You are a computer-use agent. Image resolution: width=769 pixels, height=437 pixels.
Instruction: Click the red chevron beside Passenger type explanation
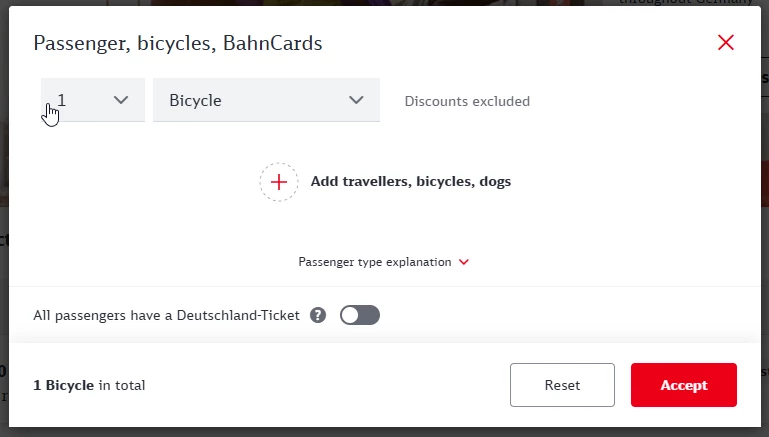tap(463, 262)
